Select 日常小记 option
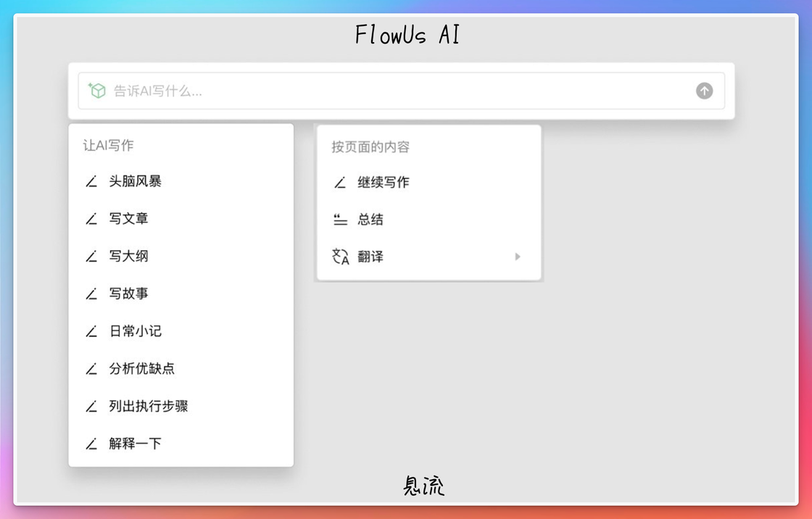This screenshot has height=519, width=812. tap(181, 331)
